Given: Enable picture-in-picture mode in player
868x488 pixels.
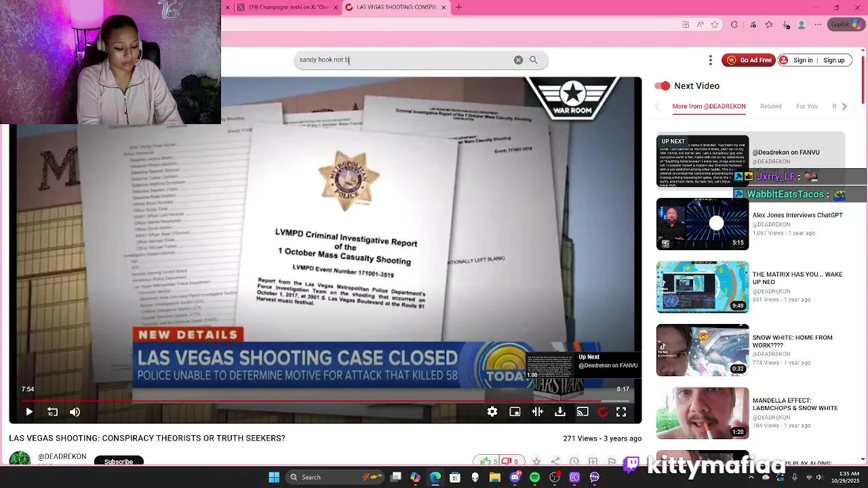Looking at the screenshot, I should point(515,411).
